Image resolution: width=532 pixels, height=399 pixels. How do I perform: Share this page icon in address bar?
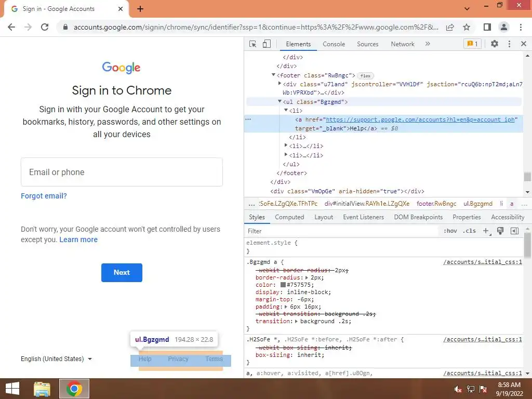click(450, 27)
